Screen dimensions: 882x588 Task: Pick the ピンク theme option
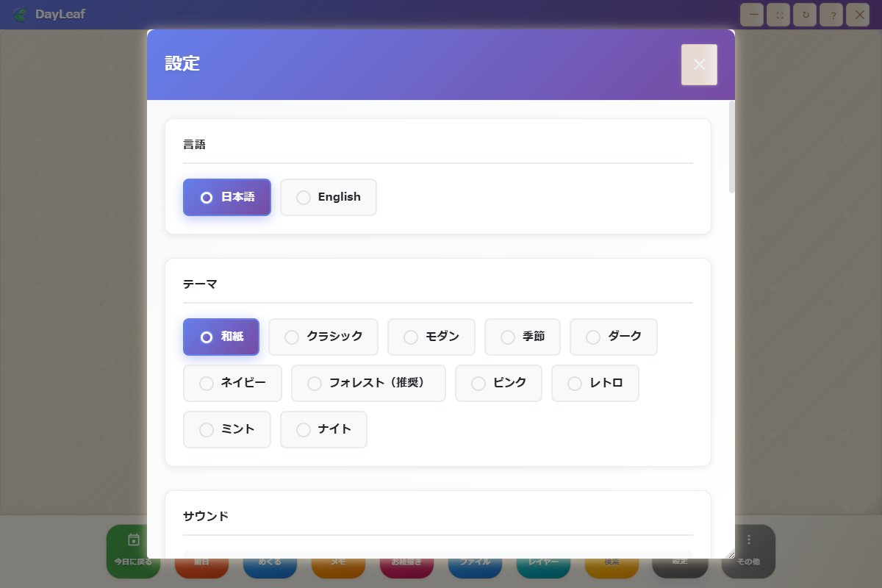[498, 383]
